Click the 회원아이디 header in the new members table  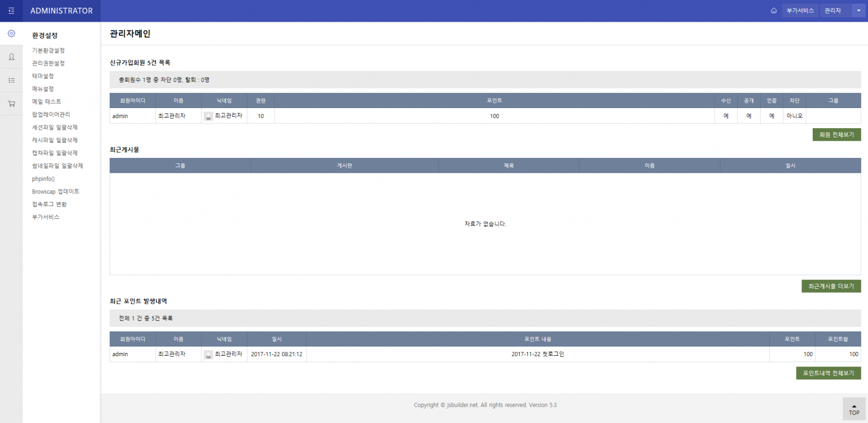point(132,100)
